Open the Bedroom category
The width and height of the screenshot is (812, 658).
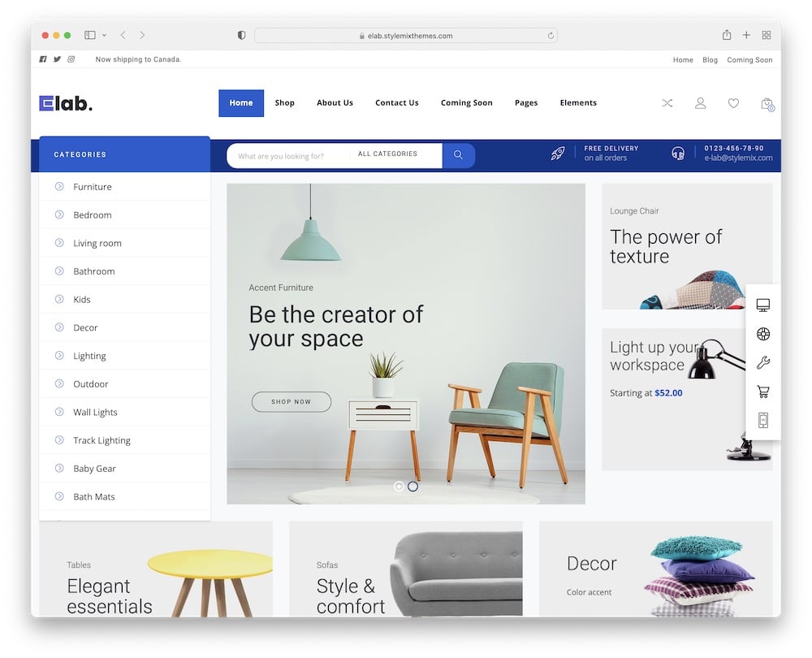(x=125, y=214)
